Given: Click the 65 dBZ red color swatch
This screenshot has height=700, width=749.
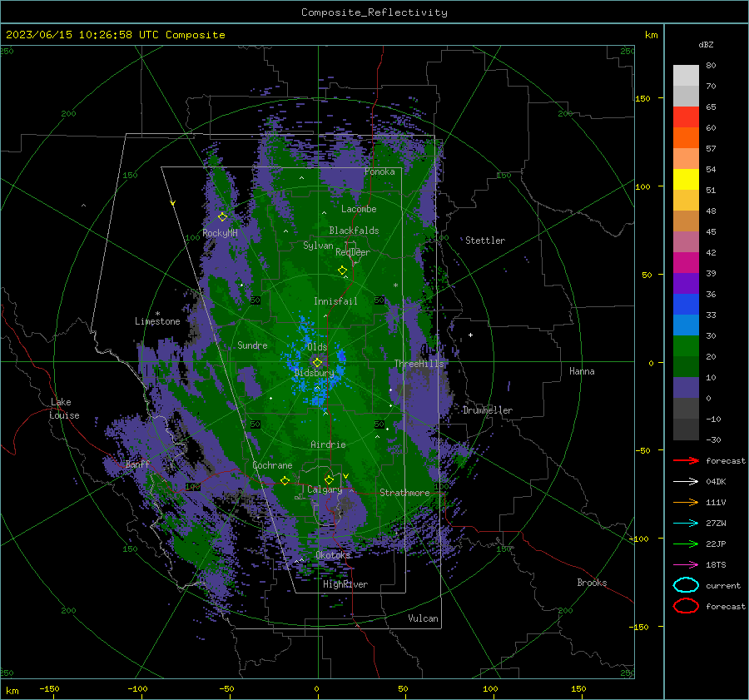Looking at the screenshot, I should [686, 117].
